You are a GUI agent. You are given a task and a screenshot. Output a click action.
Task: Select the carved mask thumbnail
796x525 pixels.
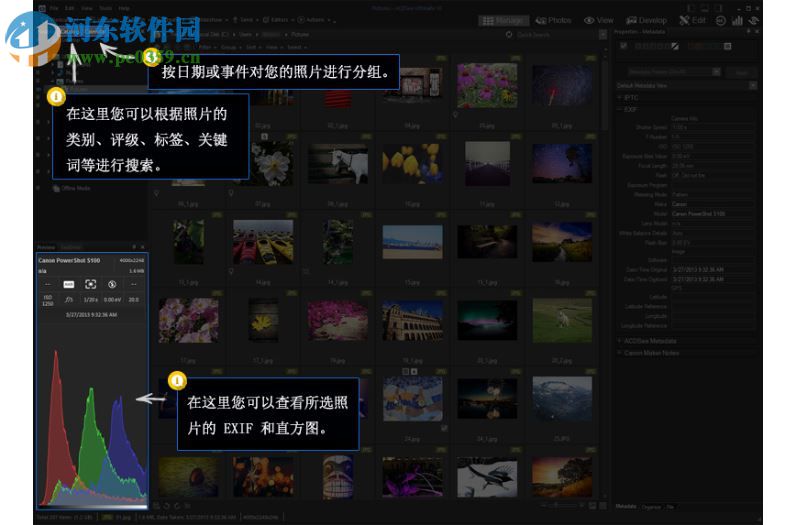(x=338, y=476)
